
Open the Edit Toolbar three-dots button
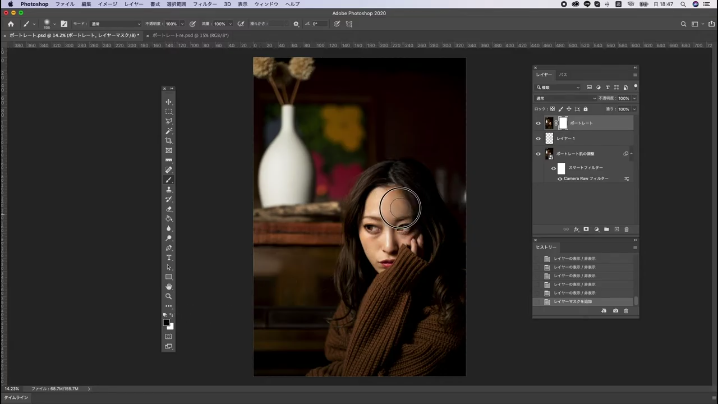[169, 306]
